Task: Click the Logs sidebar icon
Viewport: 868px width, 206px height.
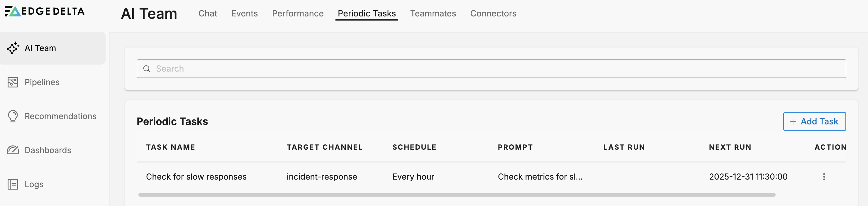Action: [13, 184]
